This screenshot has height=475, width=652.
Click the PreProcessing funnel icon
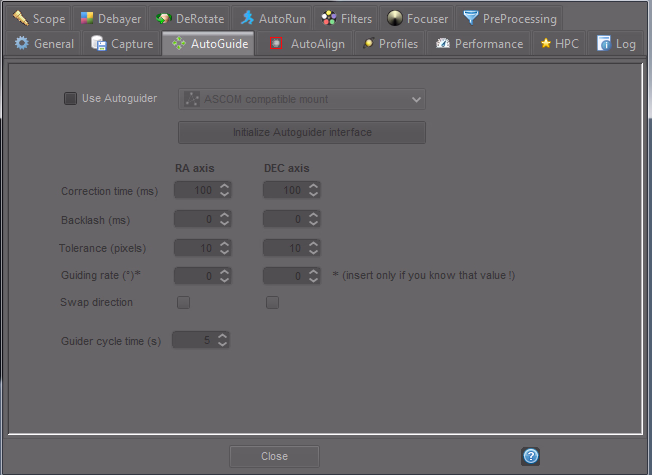tap(470, 18)
